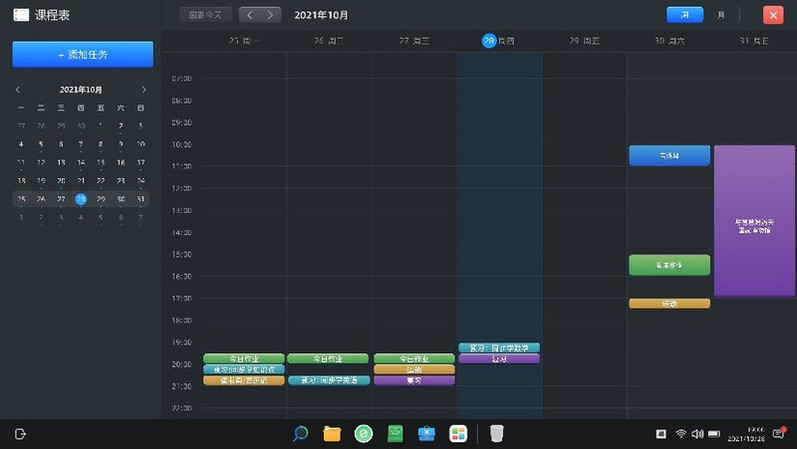Go to next week with right arrow
This screenshot has height=449, width=797.
point(270,15)
